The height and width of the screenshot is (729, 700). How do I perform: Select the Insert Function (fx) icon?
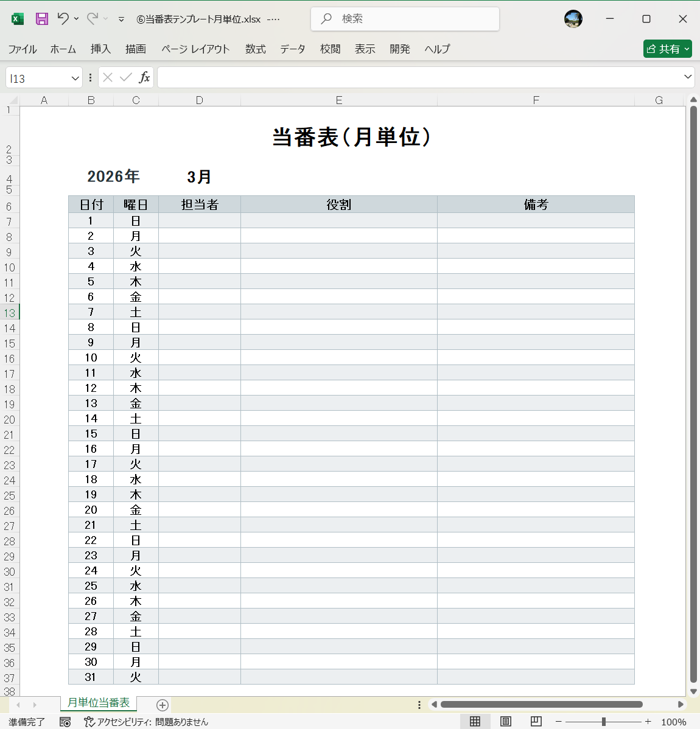click(x=144, y=77)
